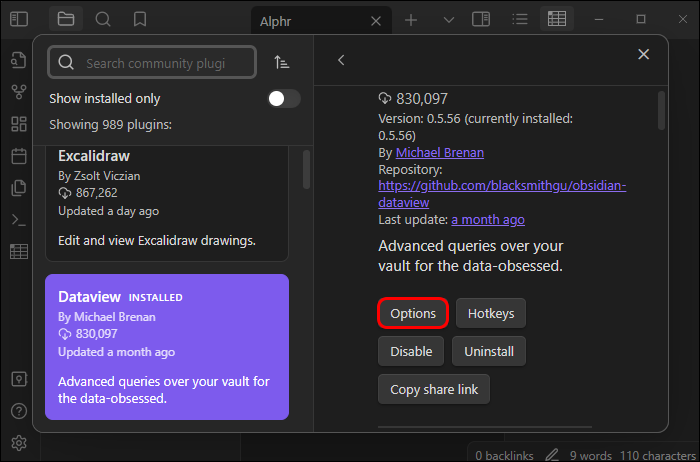Expand the tab list dropdown arrow
This screenshot has height=462, width=700.
coord(448,19)
